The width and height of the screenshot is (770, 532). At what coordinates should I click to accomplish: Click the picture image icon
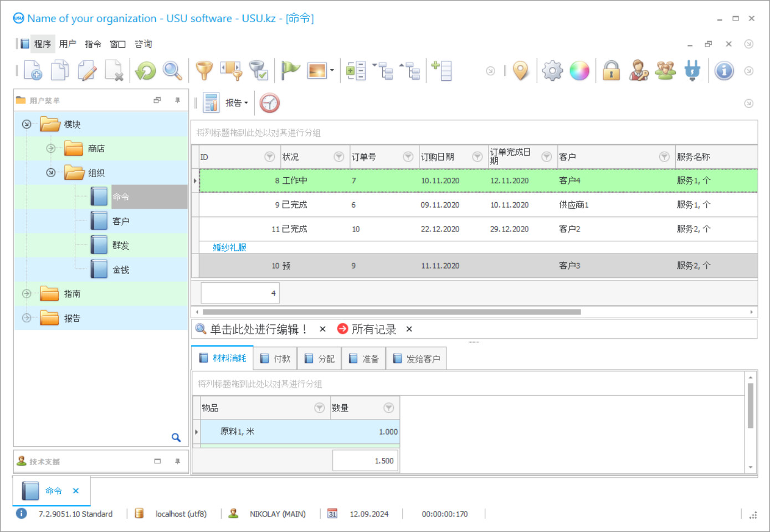(317, 71)
